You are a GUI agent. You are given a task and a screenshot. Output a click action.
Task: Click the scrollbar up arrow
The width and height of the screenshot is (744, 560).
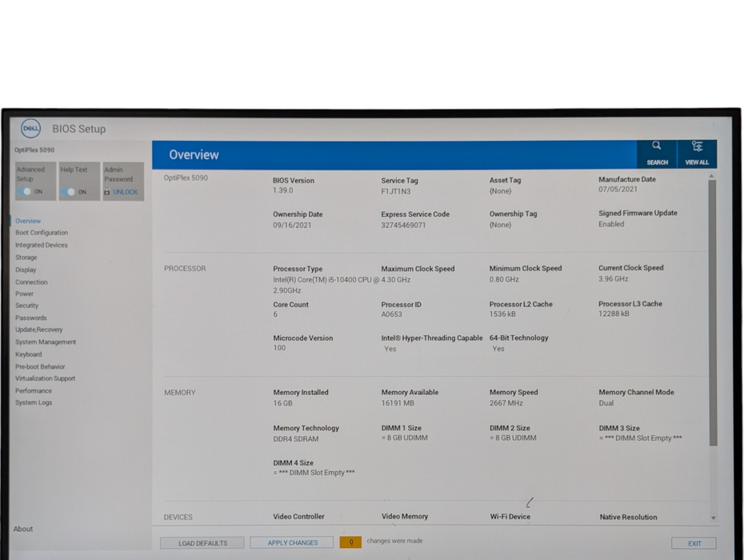[712, 176]
